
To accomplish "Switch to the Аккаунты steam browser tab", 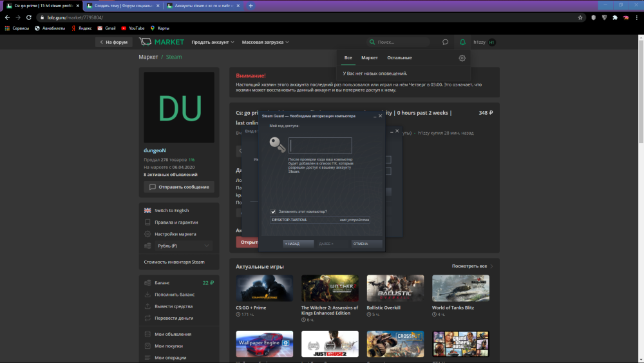I will coord(204,6).
